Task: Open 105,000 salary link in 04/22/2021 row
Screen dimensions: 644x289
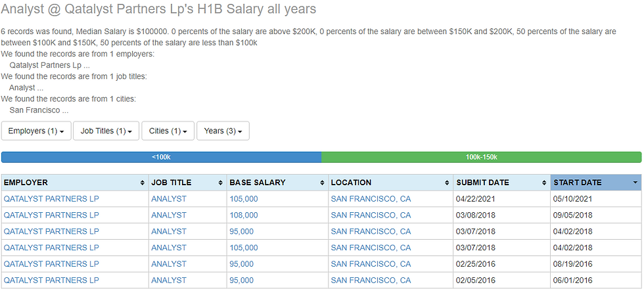Action: tap(244, 199)
